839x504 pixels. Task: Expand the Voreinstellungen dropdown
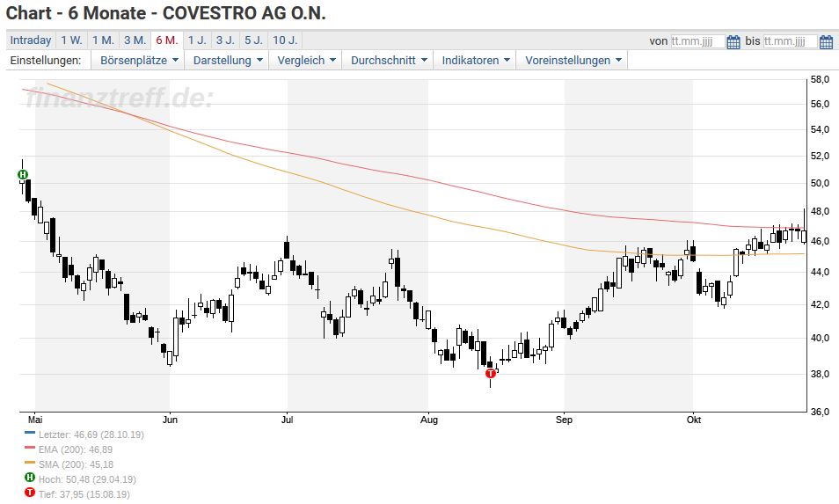(573, 61)
